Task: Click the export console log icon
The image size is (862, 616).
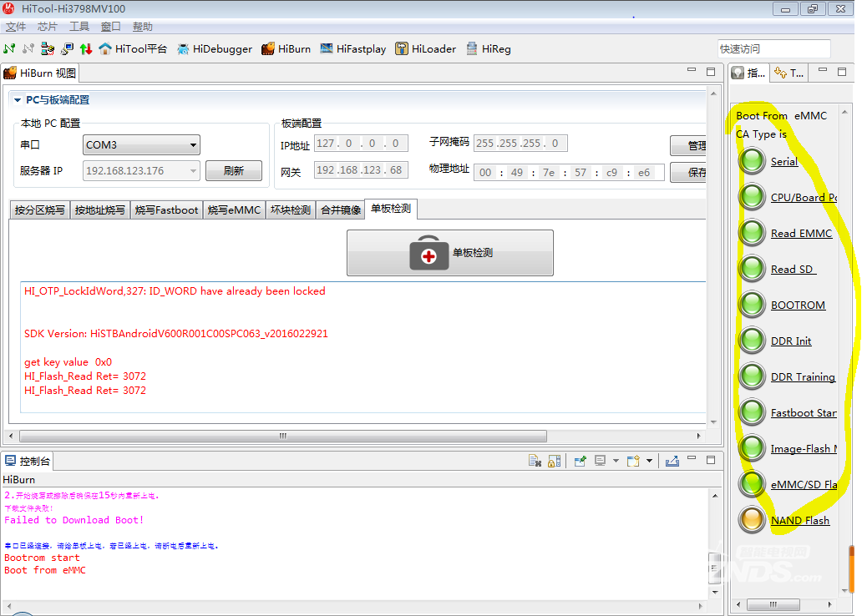Action: point(672,461)
